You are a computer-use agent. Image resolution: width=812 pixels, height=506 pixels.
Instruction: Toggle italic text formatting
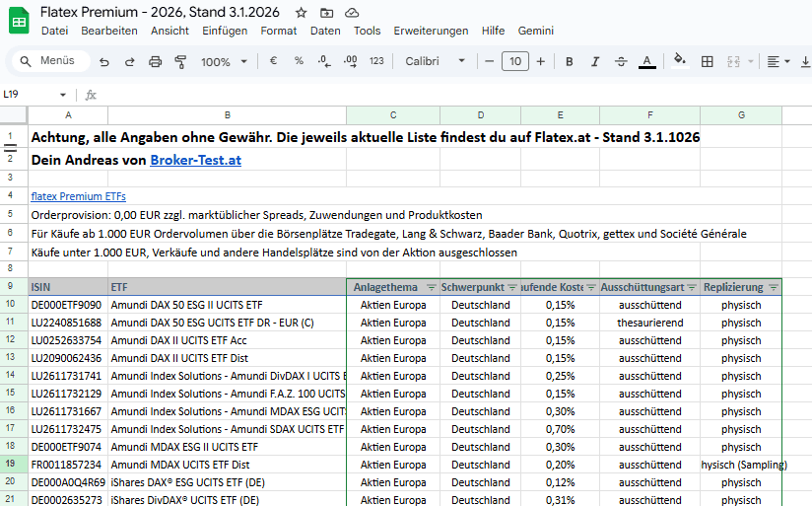[x=594, y=61]
